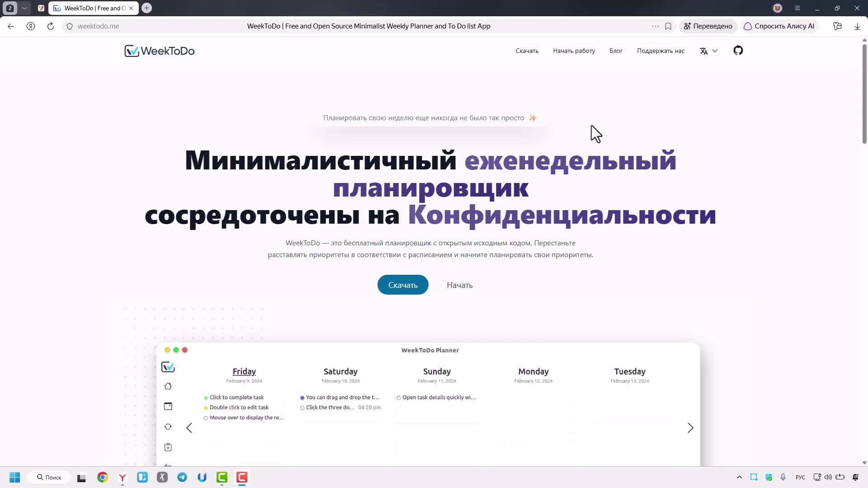
Task: Click clipboard add icon in planner sidebar
Action: (x=168, y=447)
